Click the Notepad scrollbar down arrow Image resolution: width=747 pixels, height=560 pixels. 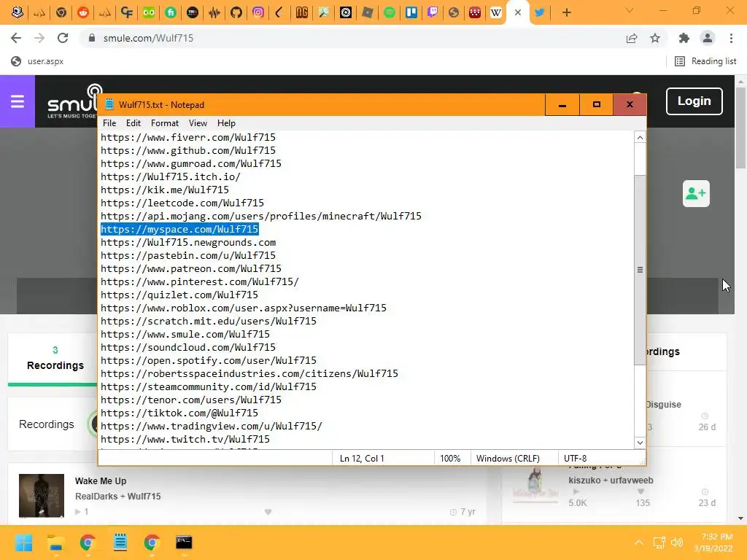point(640,443)
